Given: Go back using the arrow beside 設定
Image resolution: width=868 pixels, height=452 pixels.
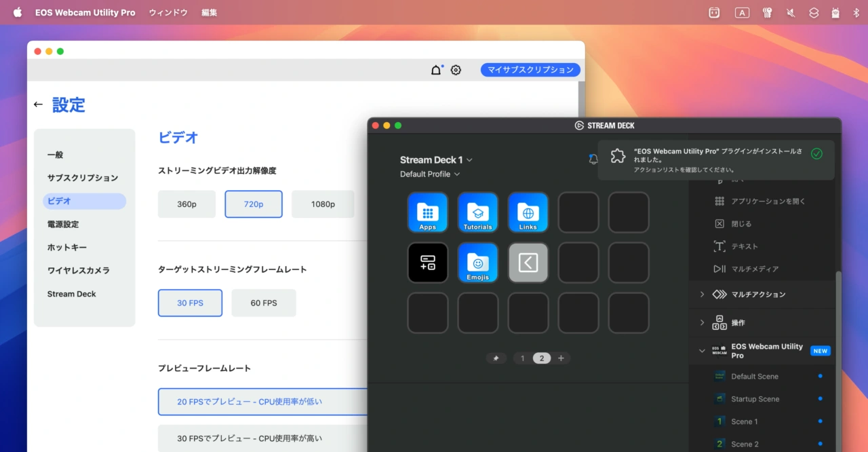Looking at the screenshot, I should [x=38, y=104].
